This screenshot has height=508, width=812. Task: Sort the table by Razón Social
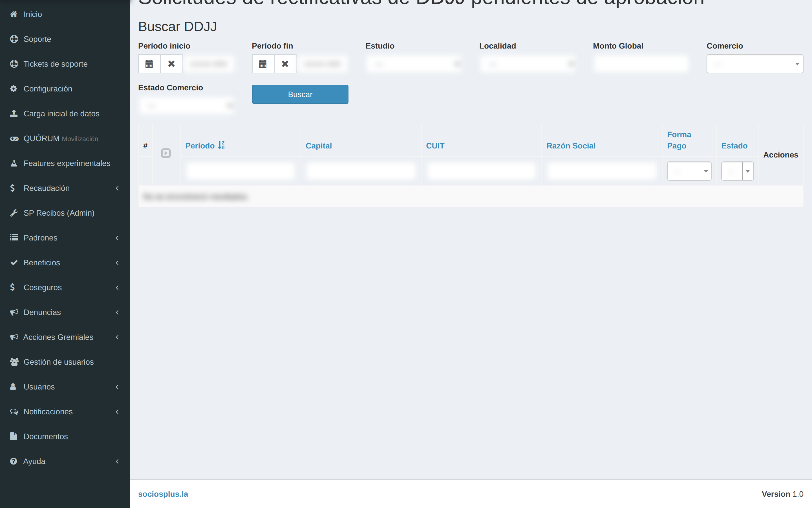(571, 146)
